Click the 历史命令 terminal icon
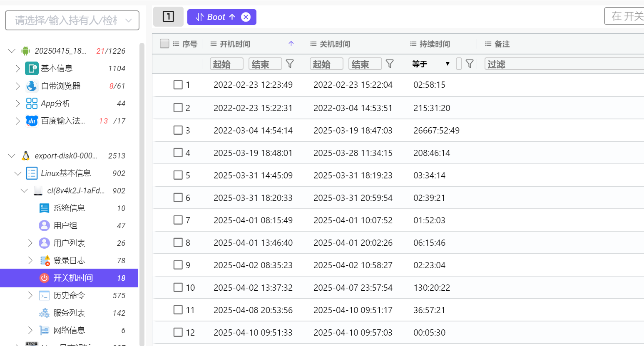Viewport: 644px width, 346px height. 44,295
